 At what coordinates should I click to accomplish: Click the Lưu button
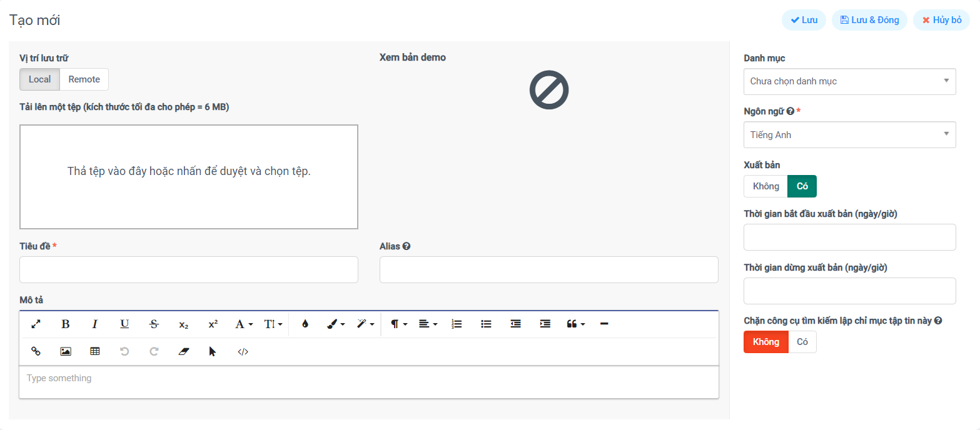coord(804,20)
